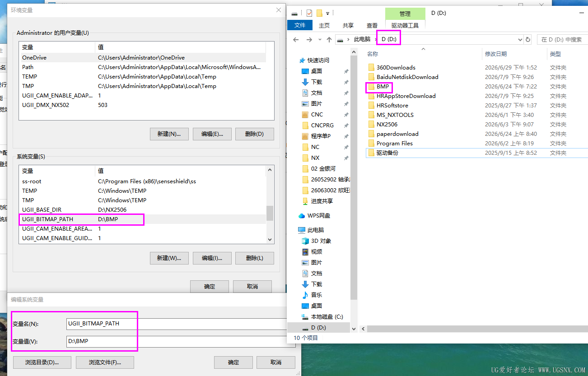Click 删除(D) for user variables
Screen dimensions: 588x376
tap(255, 134)
